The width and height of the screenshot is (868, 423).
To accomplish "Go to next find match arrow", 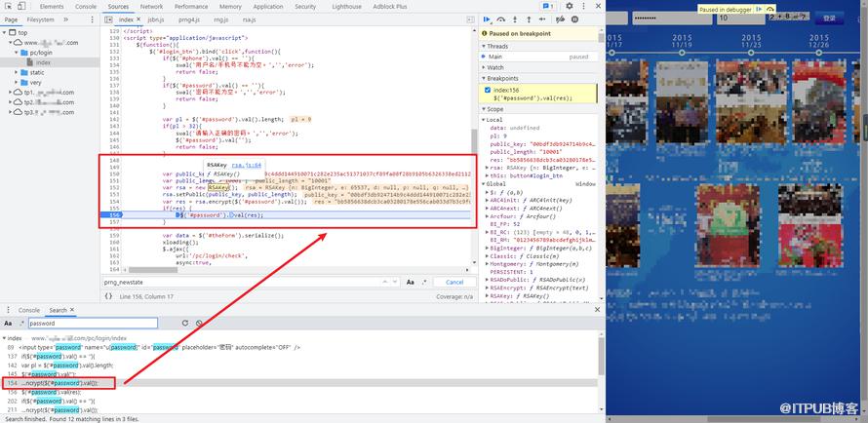I will (395, 282).
